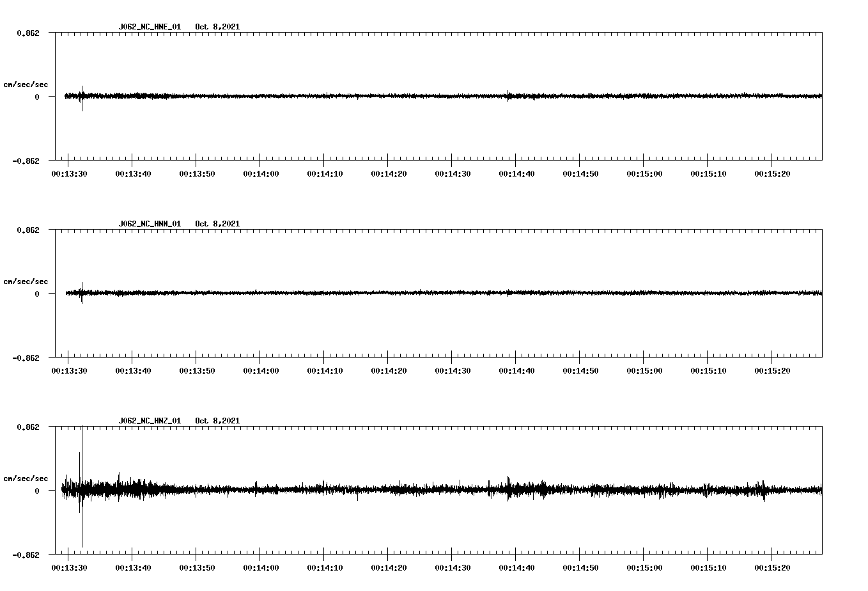Viewport: 868px width, 591px height.
Task: Click the 00:15:20 time label under HNE plot
Action: pyautogui.click(x=772, y=174)
